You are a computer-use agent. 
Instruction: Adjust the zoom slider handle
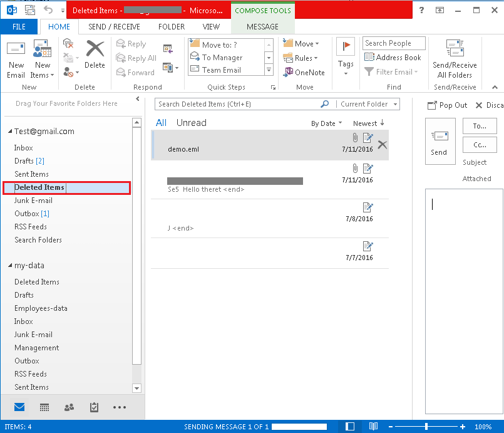[426, 427]
